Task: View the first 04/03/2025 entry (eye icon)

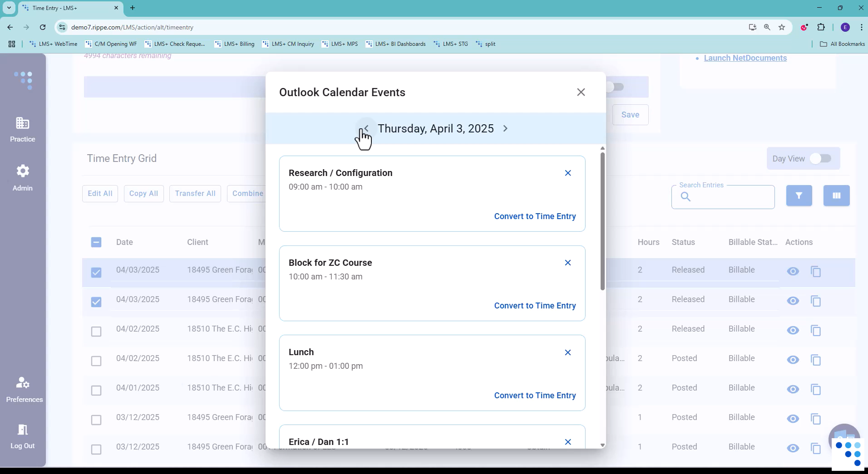Action: [x=793, y=271]
